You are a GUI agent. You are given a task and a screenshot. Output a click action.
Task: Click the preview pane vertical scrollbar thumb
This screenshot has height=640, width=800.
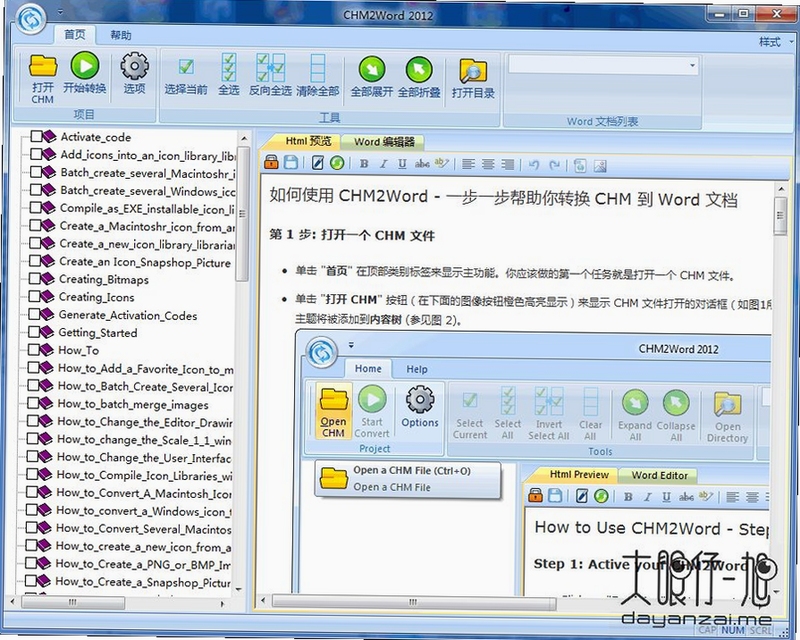point(780,216)
